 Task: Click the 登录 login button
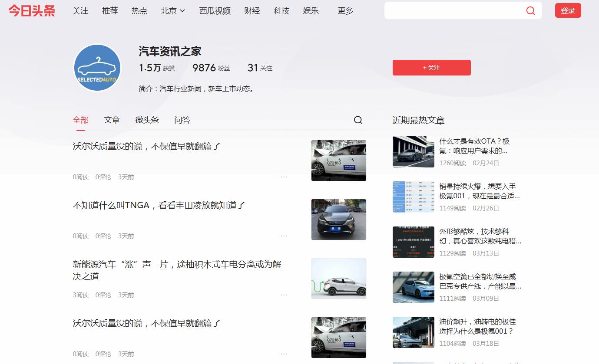coord(568,11)
